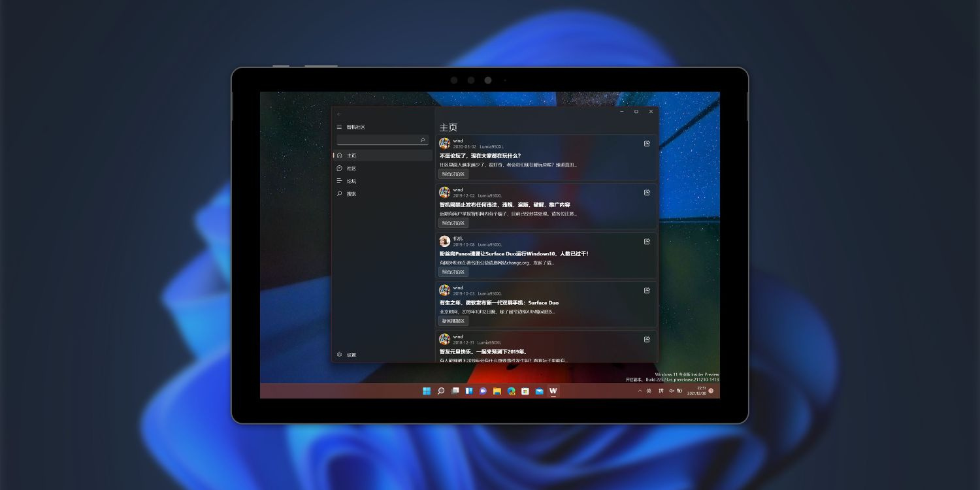The image size is (980, 490).
Task: Launch Microsoft Edge from the taskbar
Action: 511,391
